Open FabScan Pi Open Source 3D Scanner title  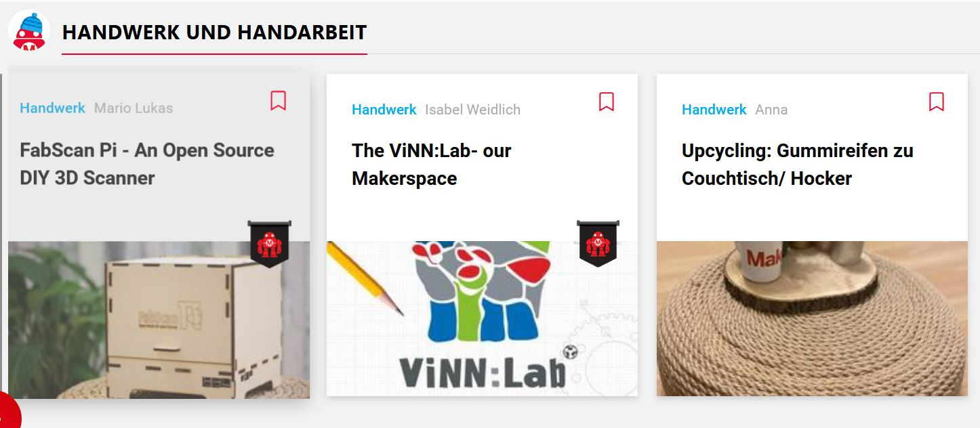[147, 164]
